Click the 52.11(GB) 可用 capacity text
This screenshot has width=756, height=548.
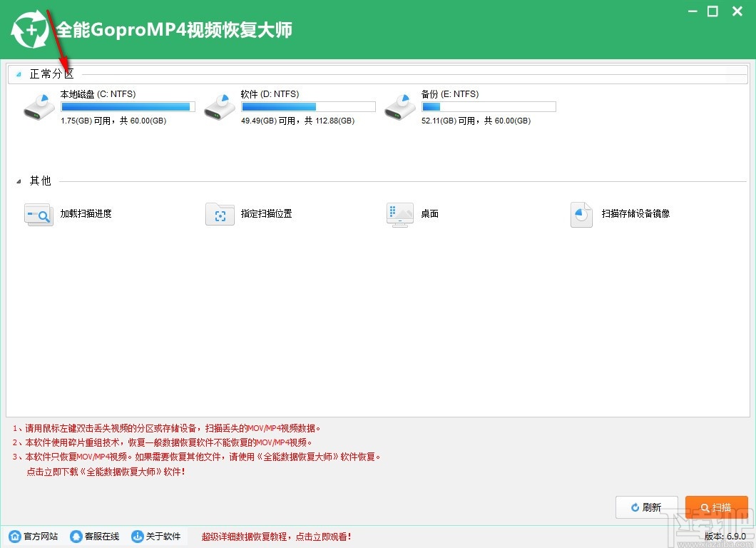tap(476, 121)
